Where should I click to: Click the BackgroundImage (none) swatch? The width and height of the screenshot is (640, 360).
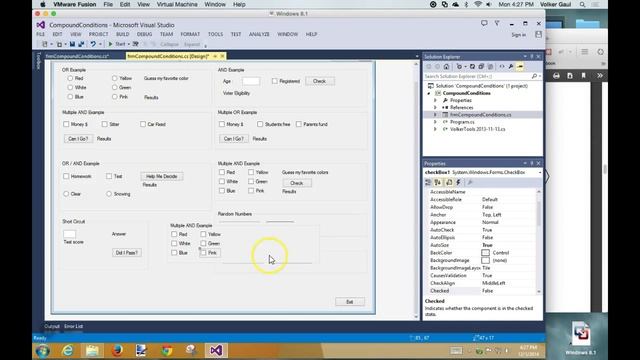485,260
